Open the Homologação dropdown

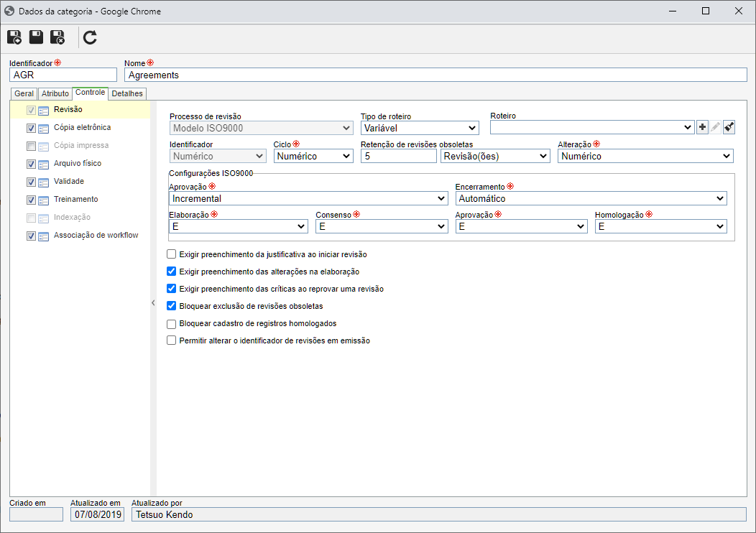[661, 226]
